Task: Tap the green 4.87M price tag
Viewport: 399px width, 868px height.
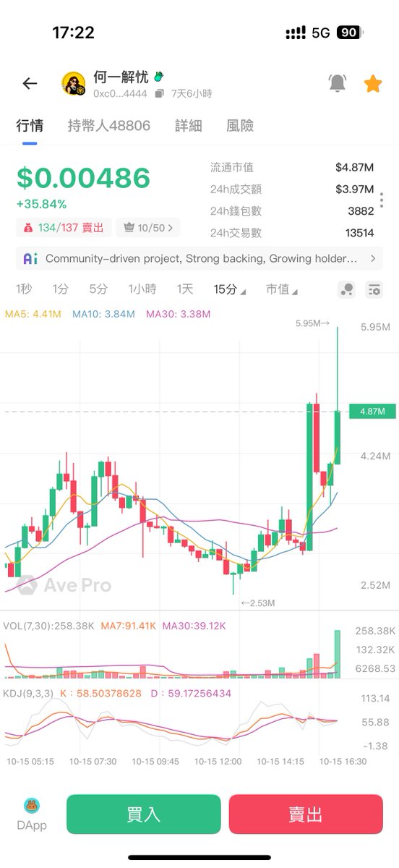Action: point(372,411)
